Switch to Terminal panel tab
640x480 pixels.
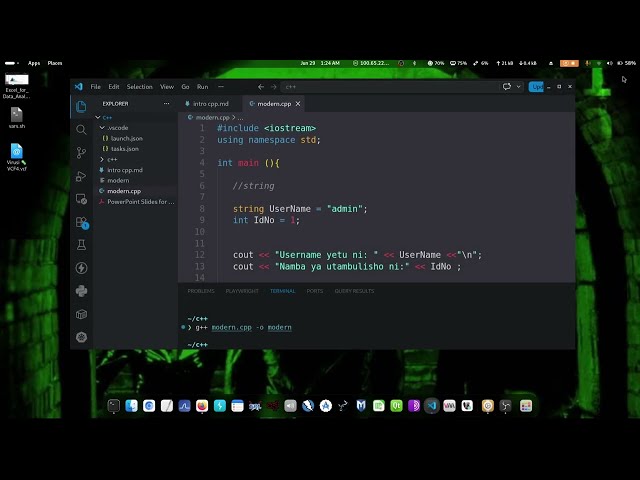pyautogui.click(x=282, y=291)
